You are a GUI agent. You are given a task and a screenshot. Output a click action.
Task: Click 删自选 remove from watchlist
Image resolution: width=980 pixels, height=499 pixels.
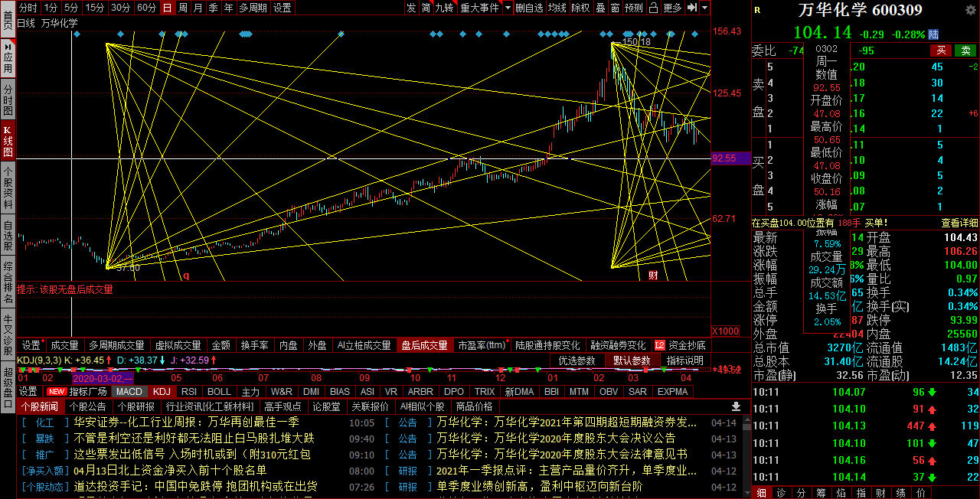[x=529, y=8]
